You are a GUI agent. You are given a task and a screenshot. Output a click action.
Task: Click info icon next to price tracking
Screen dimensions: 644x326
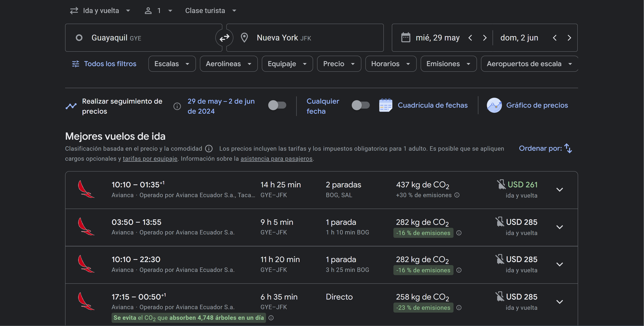pos(177,106)
